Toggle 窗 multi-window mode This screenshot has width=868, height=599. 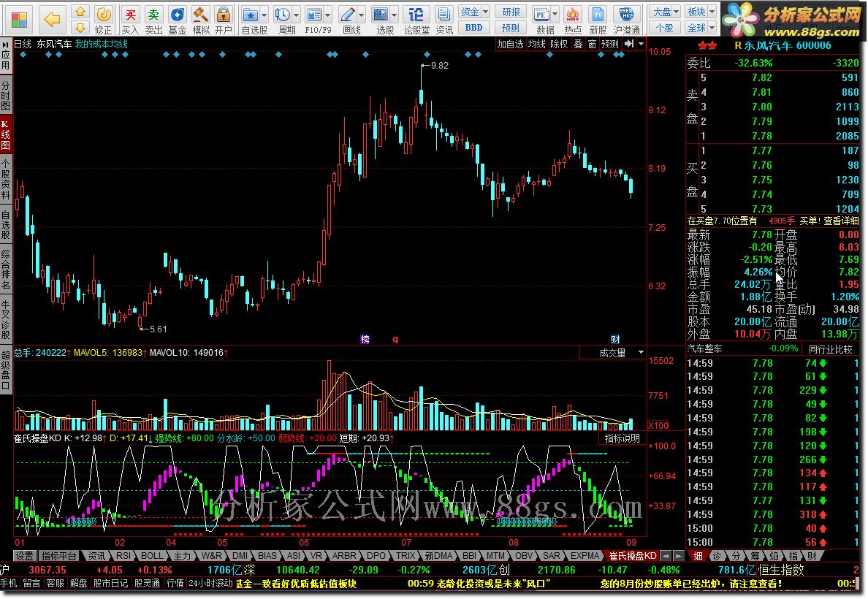point(593,44)
